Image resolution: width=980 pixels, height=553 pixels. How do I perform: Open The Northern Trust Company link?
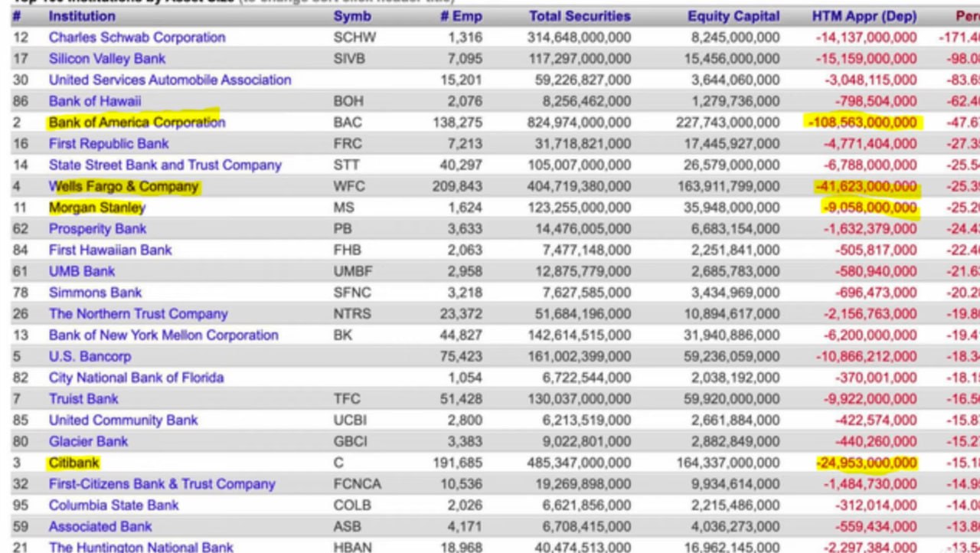pyautogui.click(x=139, y=313)
